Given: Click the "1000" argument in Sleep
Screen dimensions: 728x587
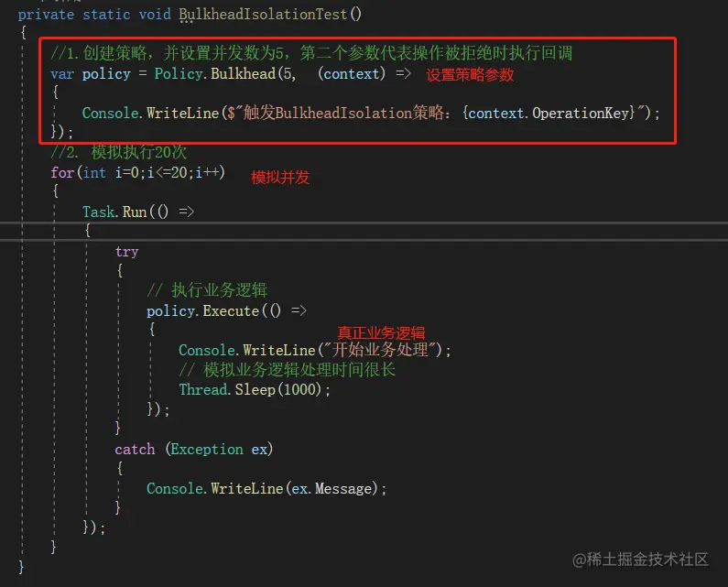Looking at the screenshot, I should click(300, 389).
